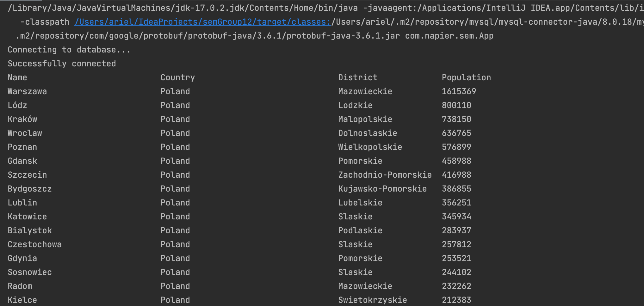Click the district 'Lubelskie'

click(360, 203)
